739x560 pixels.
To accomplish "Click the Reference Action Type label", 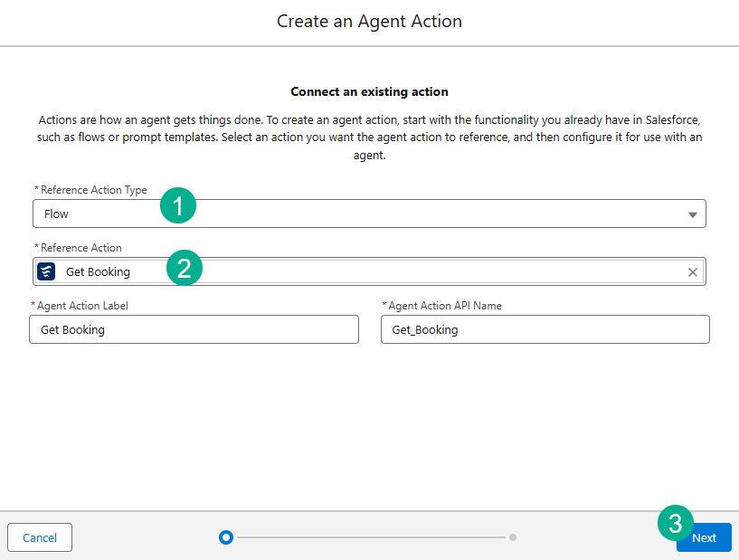I will [x=93, y=190].
